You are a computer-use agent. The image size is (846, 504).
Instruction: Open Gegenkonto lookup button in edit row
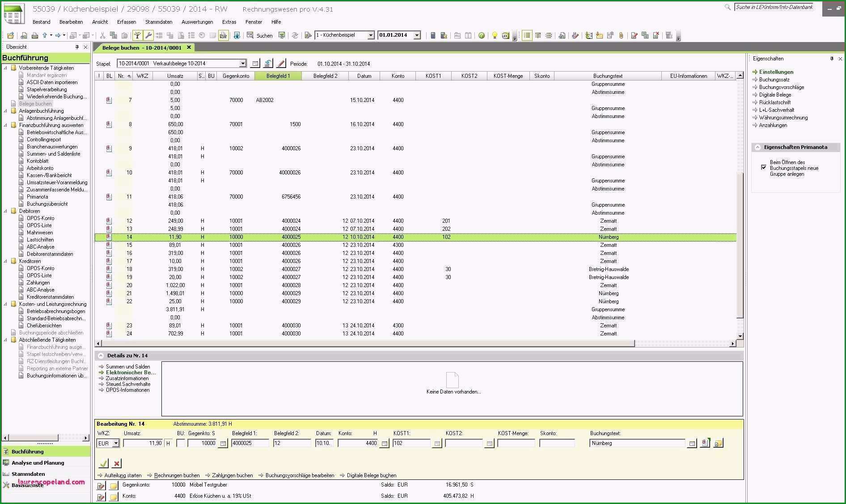223,444
